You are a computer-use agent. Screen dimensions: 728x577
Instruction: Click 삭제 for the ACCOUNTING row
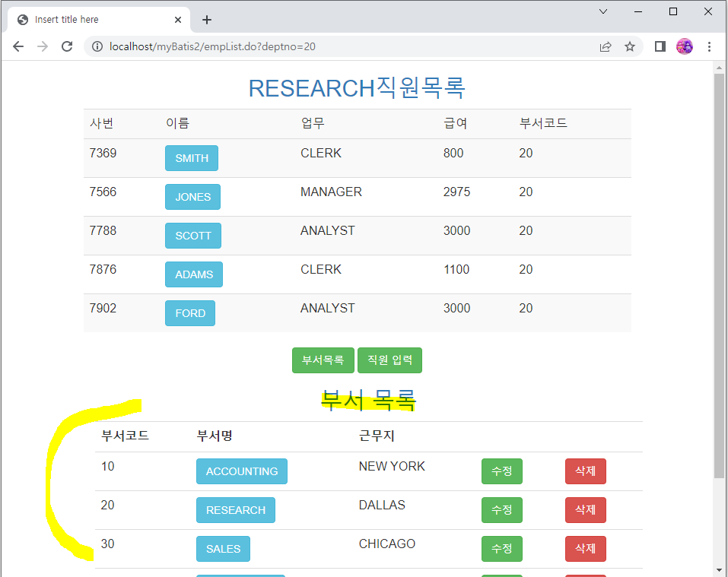pos(586,471)
